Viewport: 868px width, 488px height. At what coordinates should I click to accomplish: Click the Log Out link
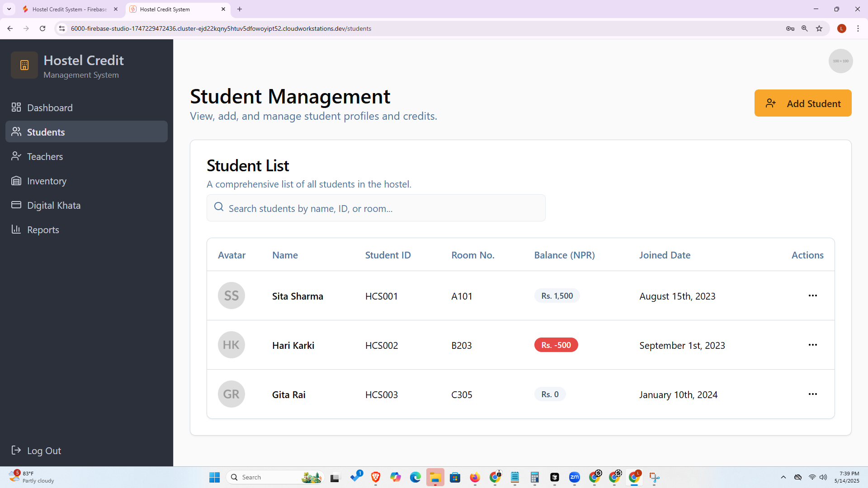coord(44,450)
